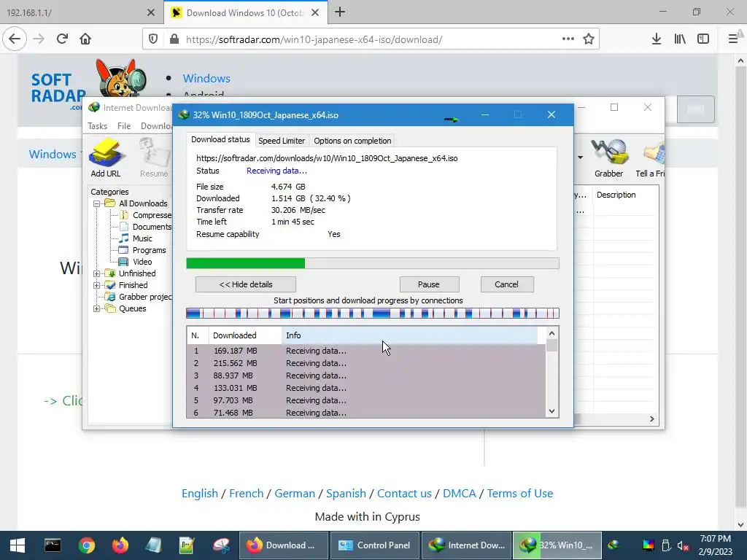Open Command Prompt from the taskbar
This screenshot has height=560, width=747.
(53, 545)
